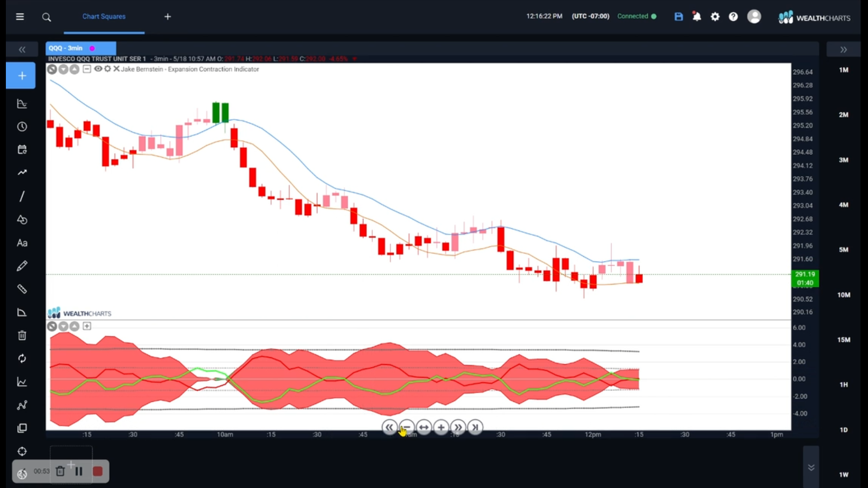Open the calendar date tool
868x488 pixels.
(22, 150)
